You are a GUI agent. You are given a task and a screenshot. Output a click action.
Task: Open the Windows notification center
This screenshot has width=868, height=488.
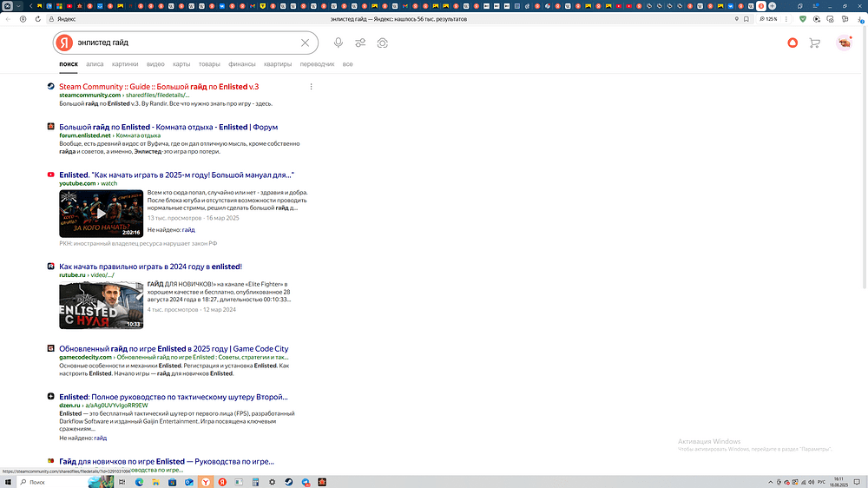click(x=857, y=482)
